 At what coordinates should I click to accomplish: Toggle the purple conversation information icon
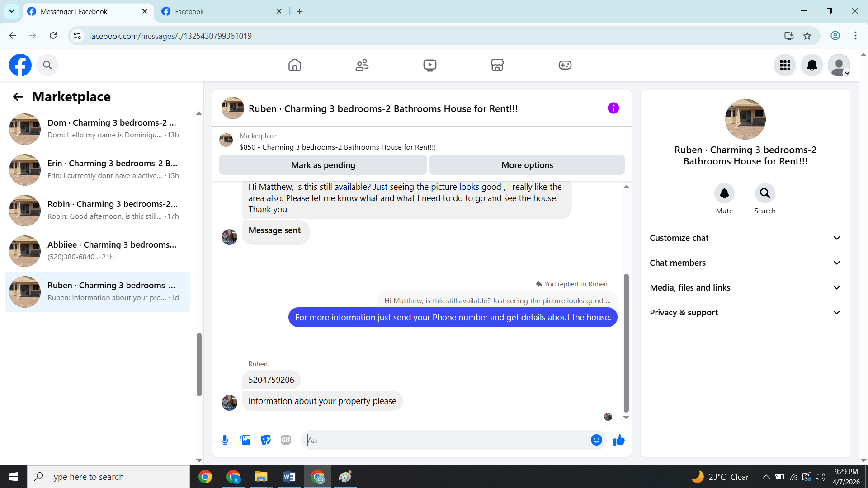pyautogui.click(x=613, y=108)
